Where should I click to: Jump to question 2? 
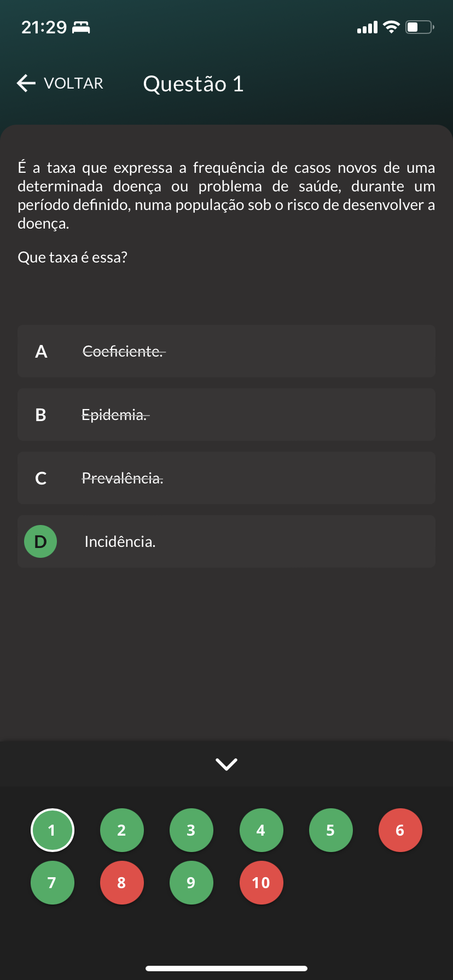click(122, 830)
